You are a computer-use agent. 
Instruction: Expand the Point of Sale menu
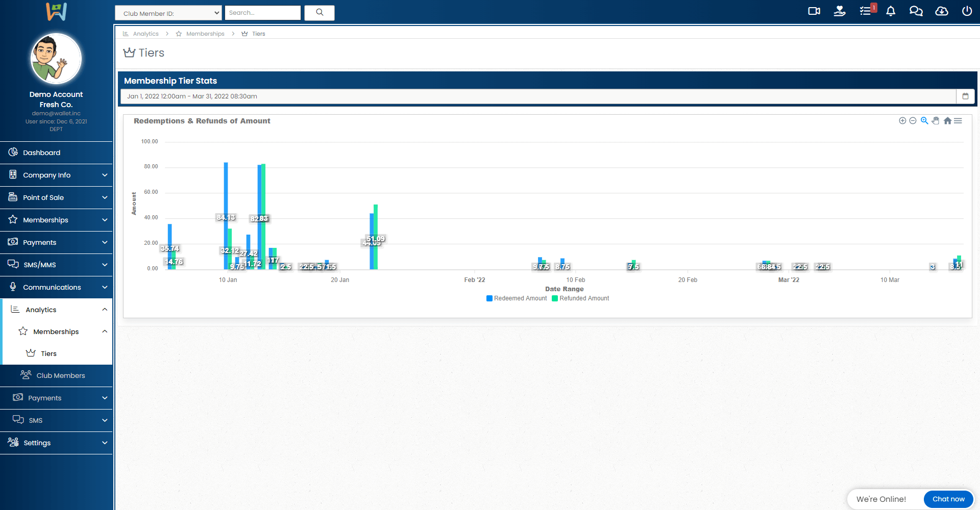pyautogui.click(x=56, y=197)
